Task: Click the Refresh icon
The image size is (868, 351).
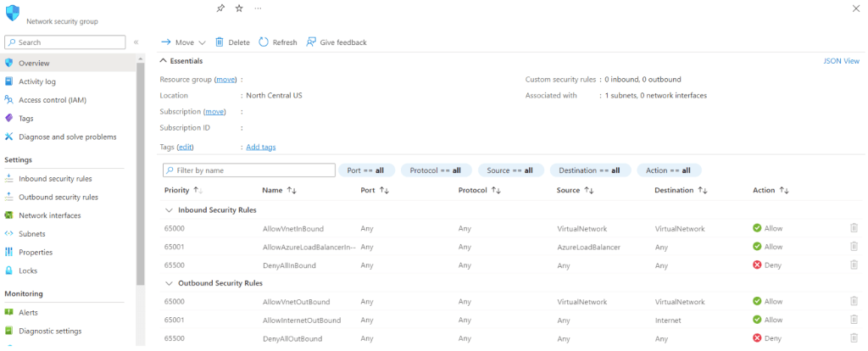Action: (264, 42)
